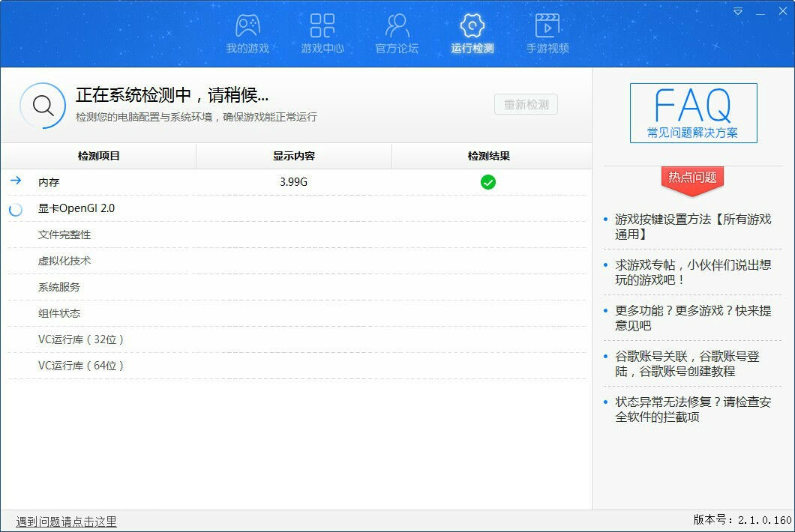The width and height of the screenshot is (795, 532).
Task: Open 遇到问题请点击这里 link
Action: 65,521
